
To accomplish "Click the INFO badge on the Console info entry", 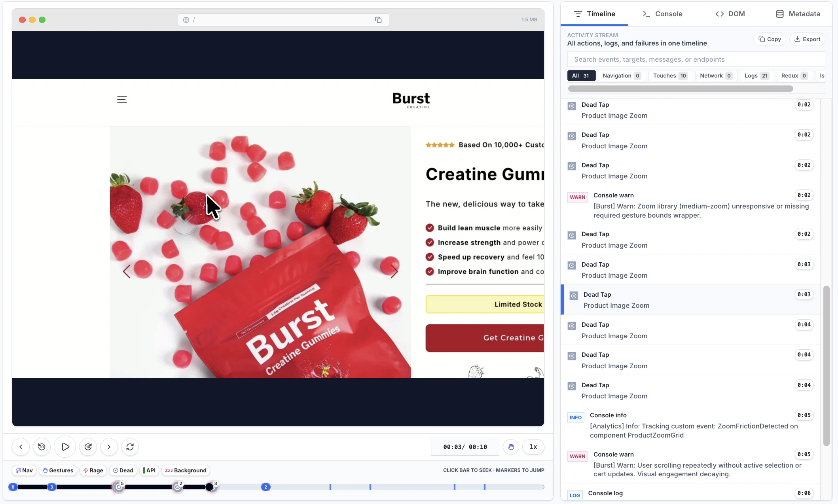I will click(575, 417).
